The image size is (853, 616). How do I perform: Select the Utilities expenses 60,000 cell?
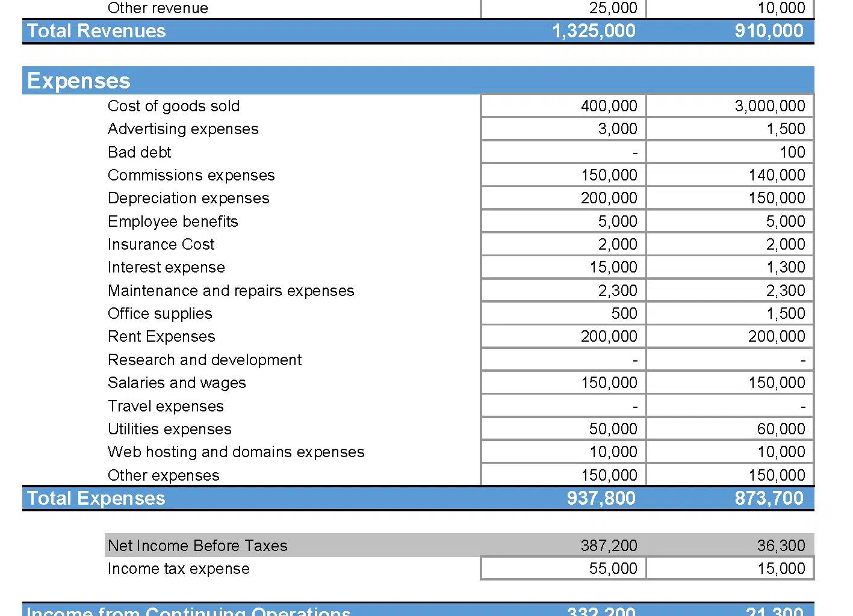pyautogui.click(x=730, y=429)
